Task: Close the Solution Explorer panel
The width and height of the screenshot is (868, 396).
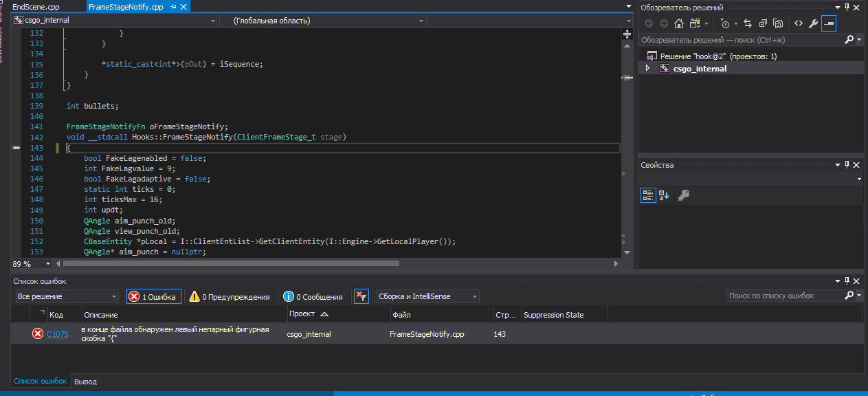Action: point(857,7)
